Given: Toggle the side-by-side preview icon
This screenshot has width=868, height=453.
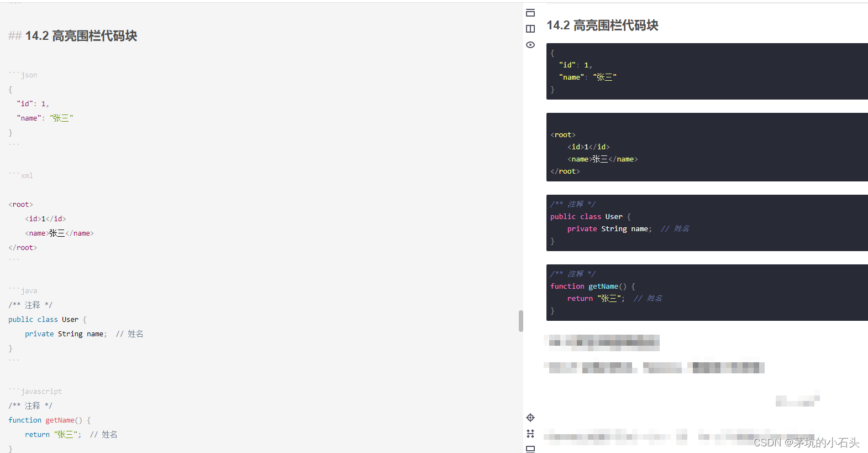Looking at the screenshot, I should tap(530, 29).
